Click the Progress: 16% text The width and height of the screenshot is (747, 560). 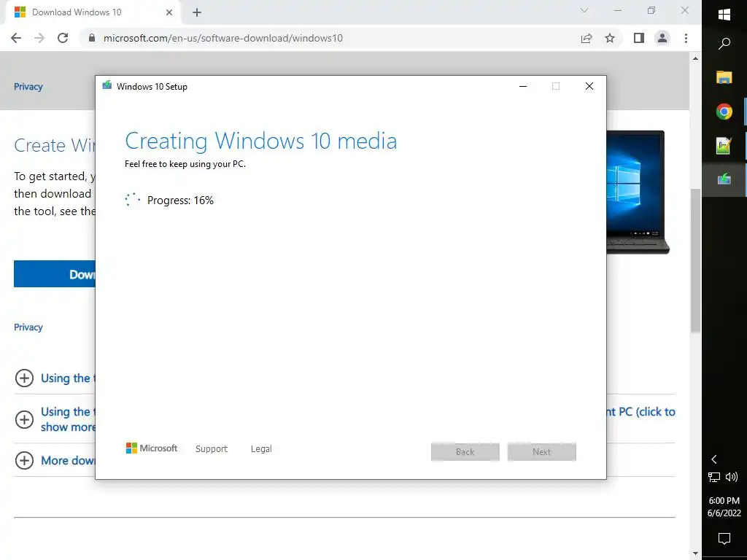(x=180, y=201)
